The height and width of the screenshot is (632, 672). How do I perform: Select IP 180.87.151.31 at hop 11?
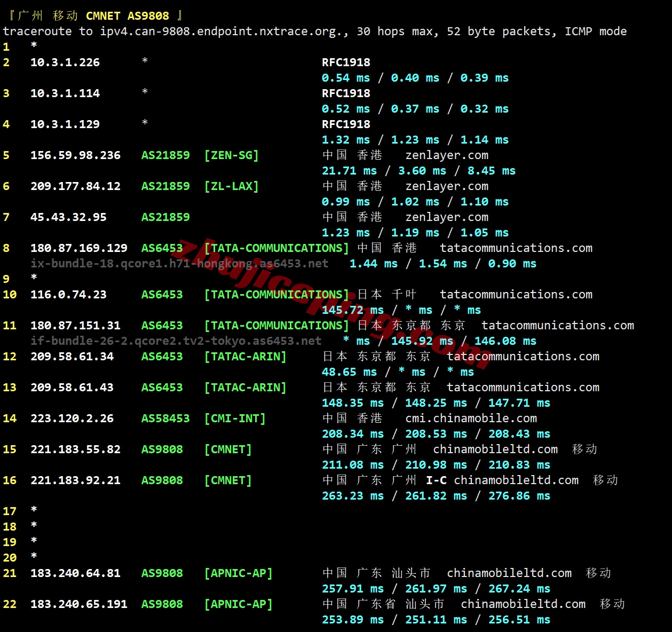tap(75, 326)
